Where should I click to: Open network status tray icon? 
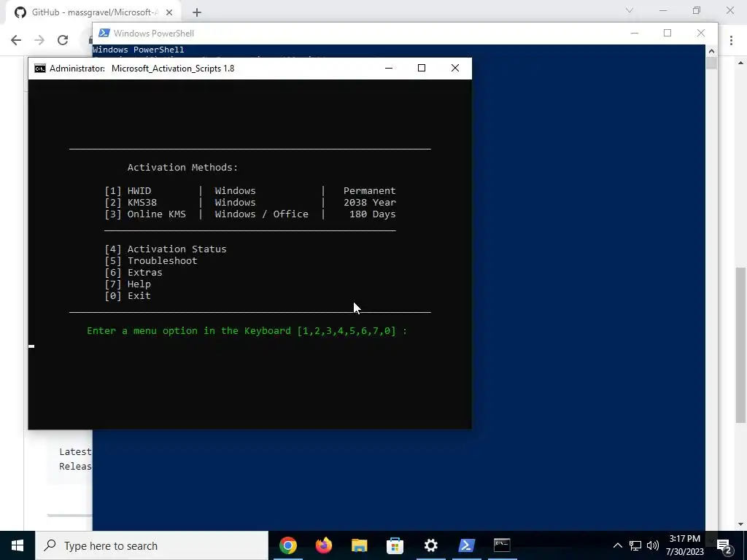tap(635, 545)
